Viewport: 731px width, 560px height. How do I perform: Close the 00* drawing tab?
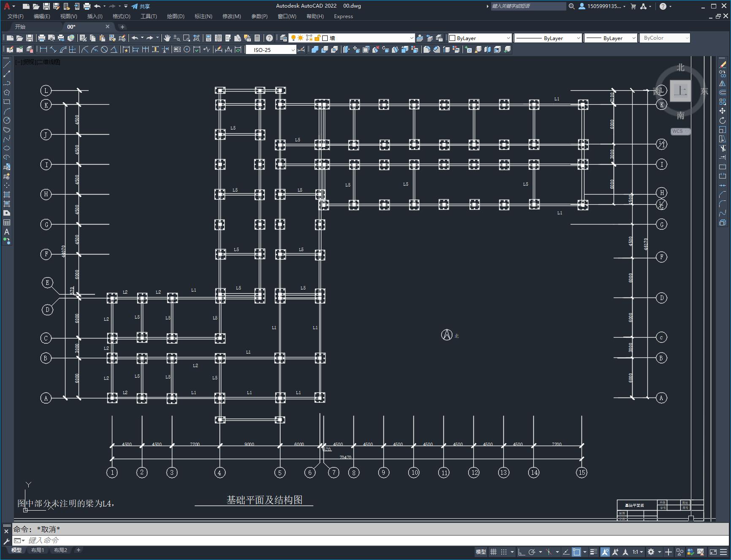(107, 27)
